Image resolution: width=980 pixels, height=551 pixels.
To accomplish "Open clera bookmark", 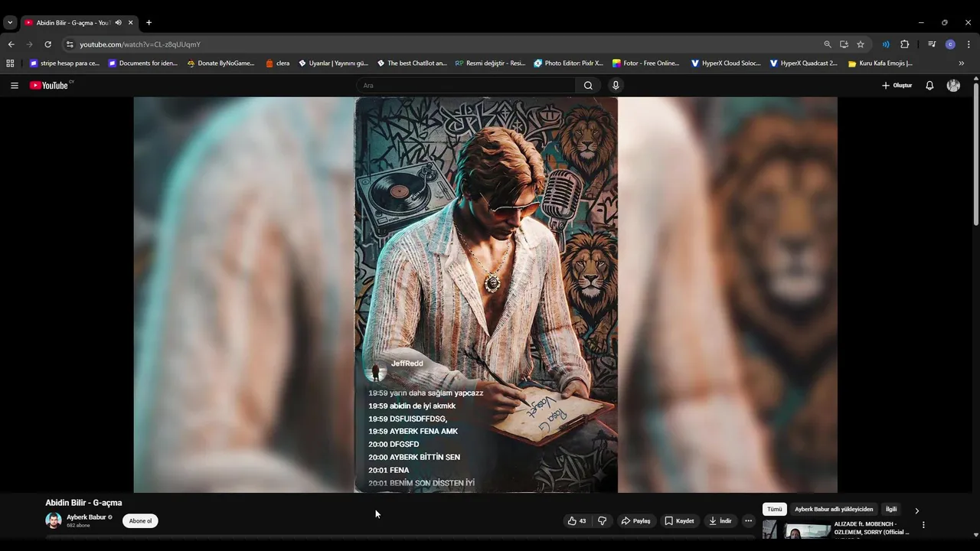I will point(277,64).
